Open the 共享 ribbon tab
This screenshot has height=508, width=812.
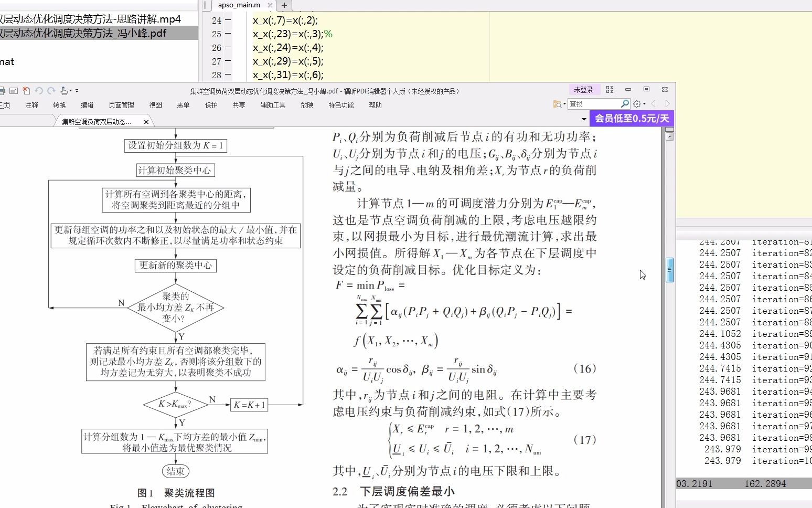point(239,105)
